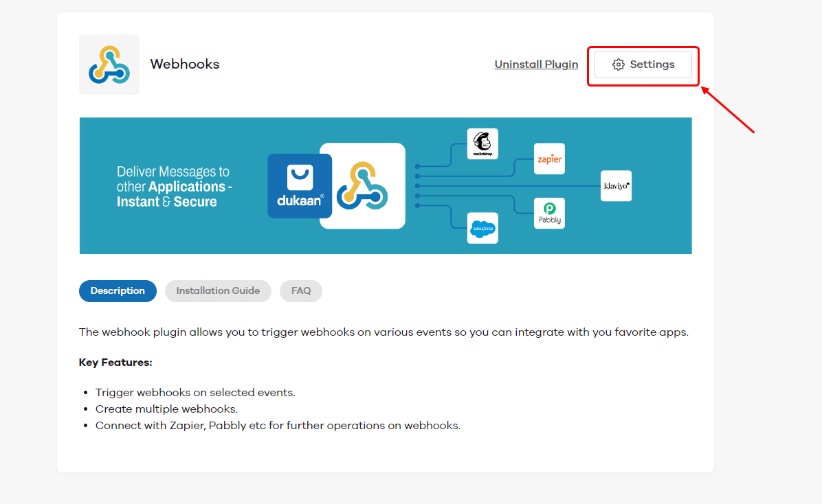Click the 'Key Features:' heading
The image size is (822, 504).
pyautogui.click(x=115, y=363)
